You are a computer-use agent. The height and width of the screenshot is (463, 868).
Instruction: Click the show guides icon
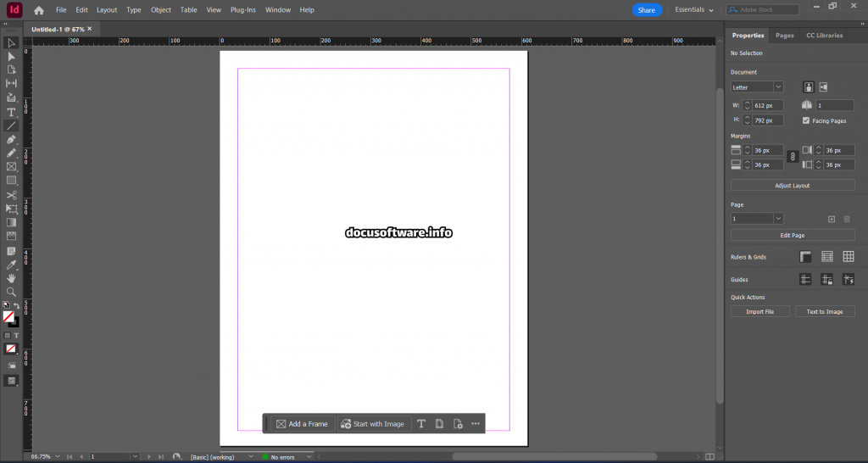(805, 280)
